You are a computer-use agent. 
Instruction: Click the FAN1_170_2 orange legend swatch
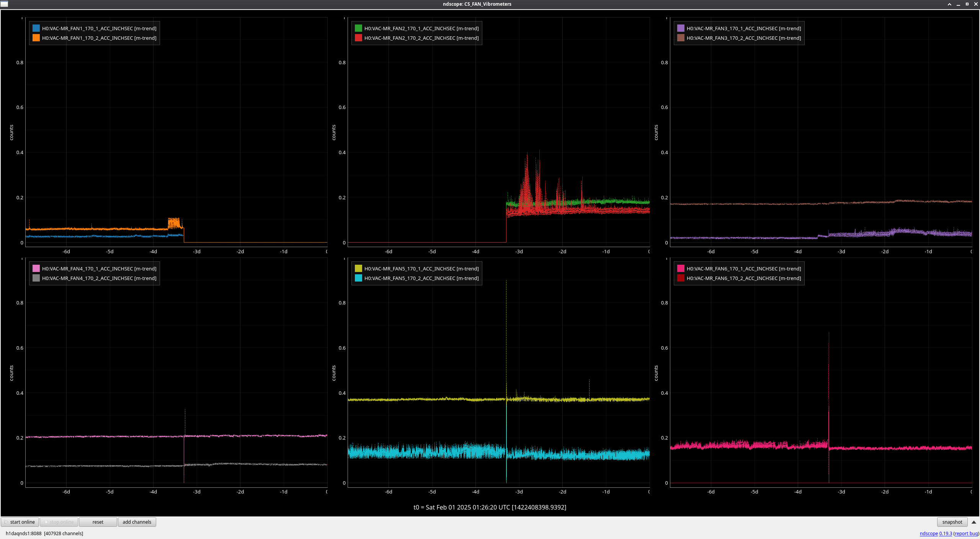pyautogui.click(x=36, y=38)
